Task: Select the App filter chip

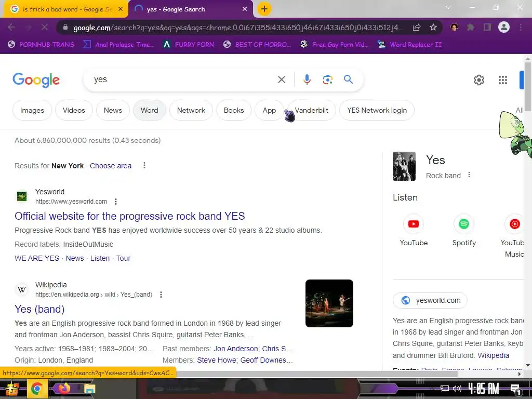Action: point(269,110)
